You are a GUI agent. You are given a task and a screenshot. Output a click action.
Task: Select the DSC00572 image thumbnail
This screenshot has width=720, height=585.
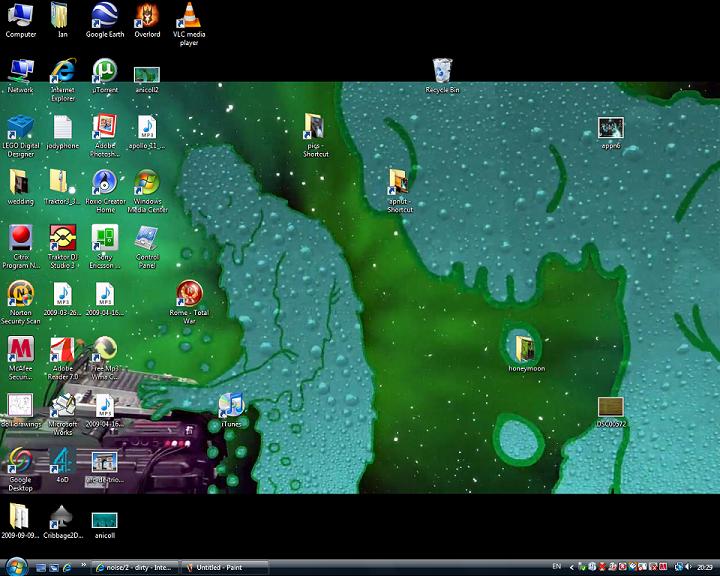(610, 406)
